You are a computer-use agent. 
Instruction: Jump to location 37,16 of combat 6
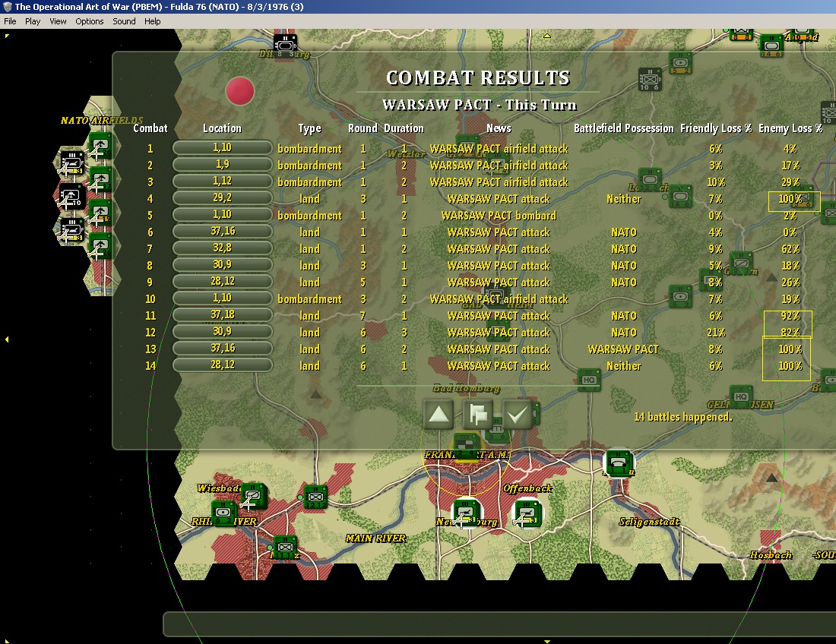pos(223,231)
